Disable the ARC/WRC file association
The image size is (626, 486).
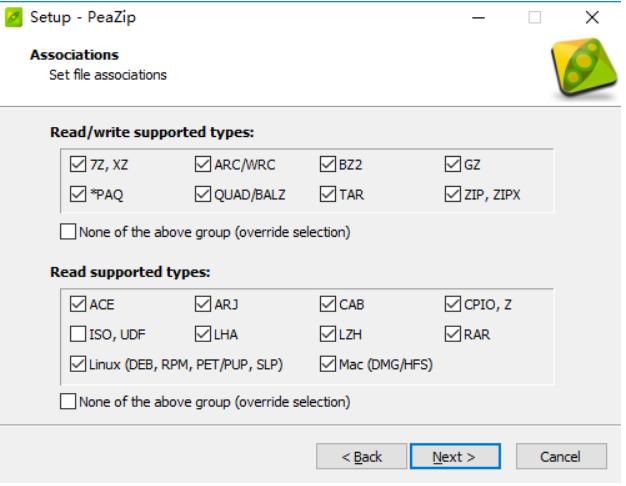(x=203, y=166)
